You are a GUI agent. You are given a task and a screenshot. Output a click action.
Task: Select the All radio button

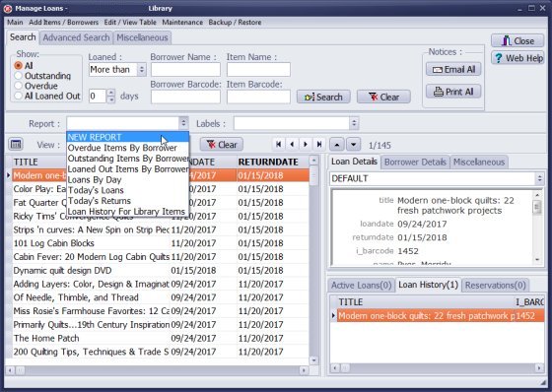click(19, 65)
